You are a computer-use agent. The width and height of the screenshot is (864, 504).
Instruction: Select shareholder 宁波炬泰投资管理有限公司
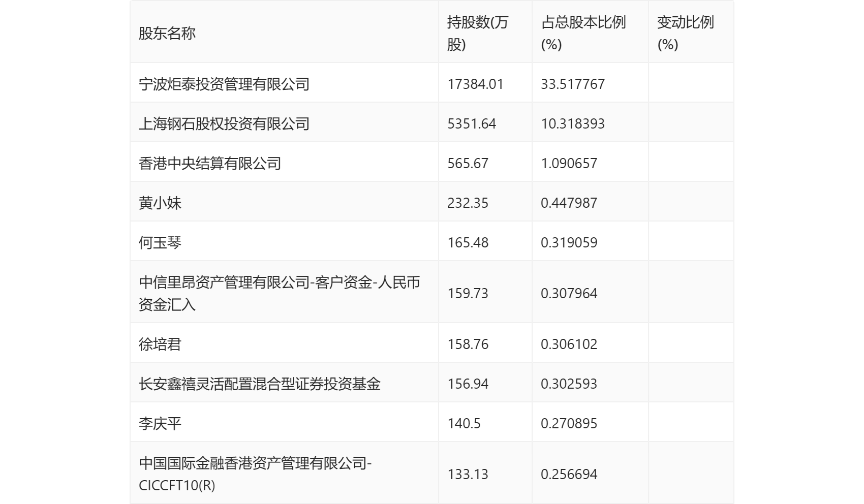pyautogui.click(x=224, y=84)
